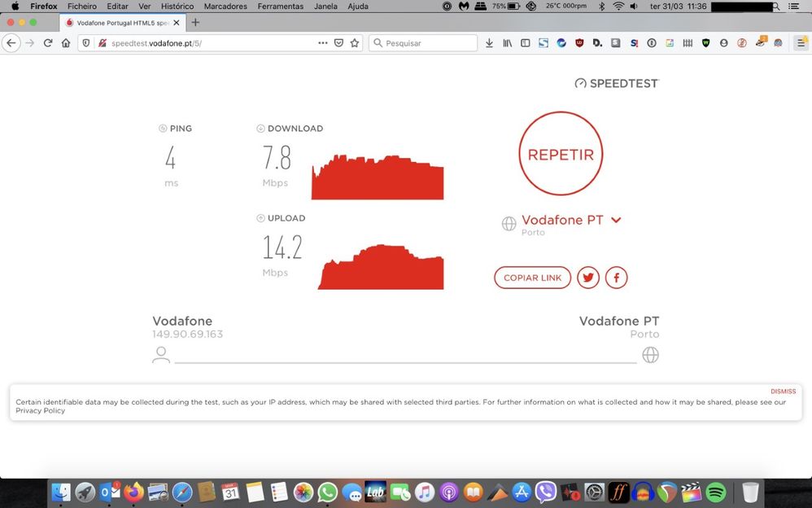The width and height of the screenshot is (812, 508).
Task: Open the Library icon in Firefox toolbar
Action: (508, 43)
